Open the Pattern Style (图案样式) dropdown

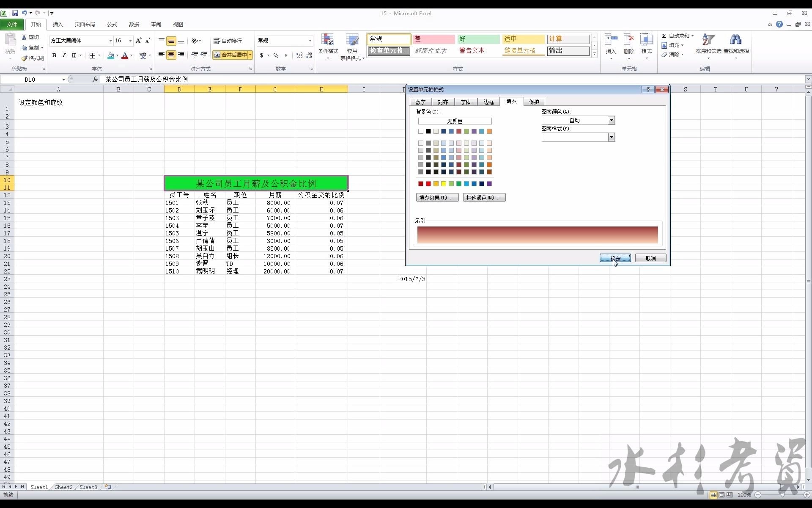pos(611,137)
